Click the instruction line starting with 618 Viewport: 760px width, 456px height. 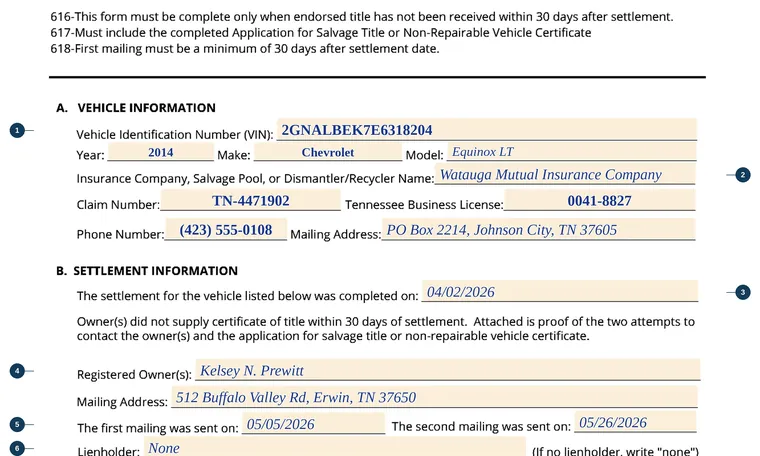[x=245, y=49]
